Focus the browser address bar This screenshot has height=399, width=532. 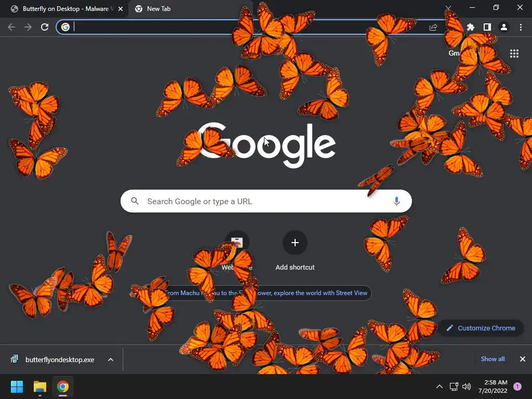249,27
